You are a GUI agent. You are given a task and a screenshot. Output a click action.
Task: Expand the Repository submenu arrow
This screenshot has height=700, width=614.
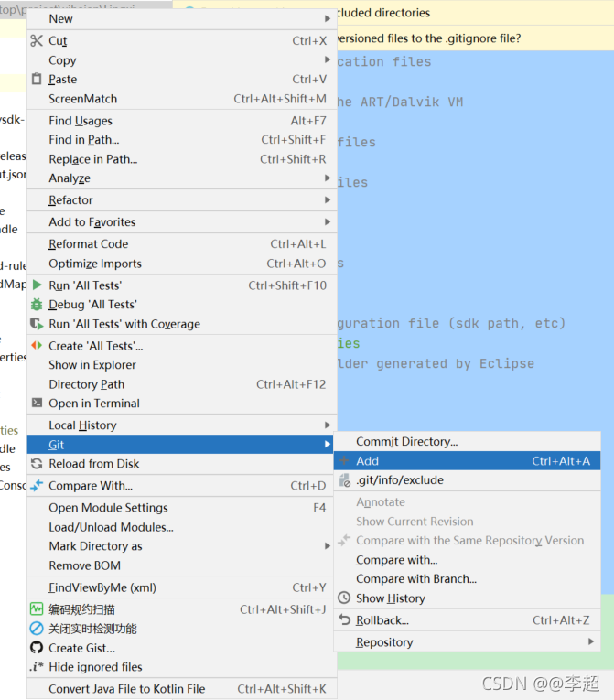[591, 641]
